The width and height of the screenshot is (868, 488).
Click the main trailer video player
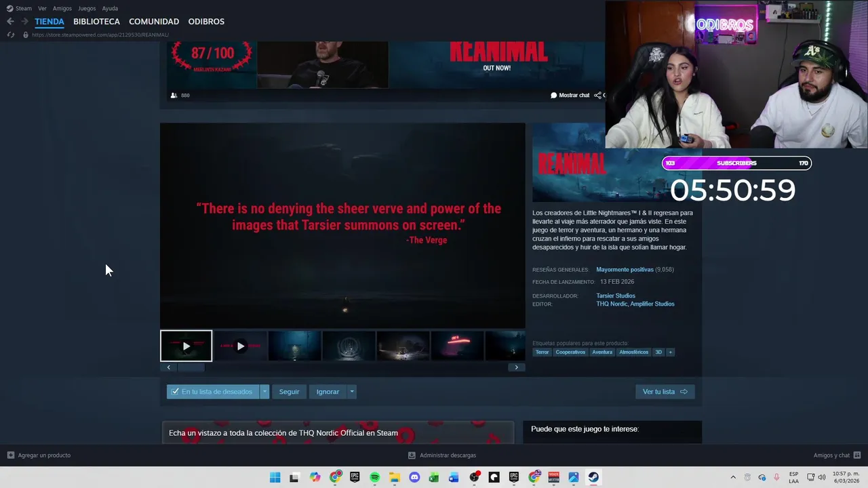[342, 226]
